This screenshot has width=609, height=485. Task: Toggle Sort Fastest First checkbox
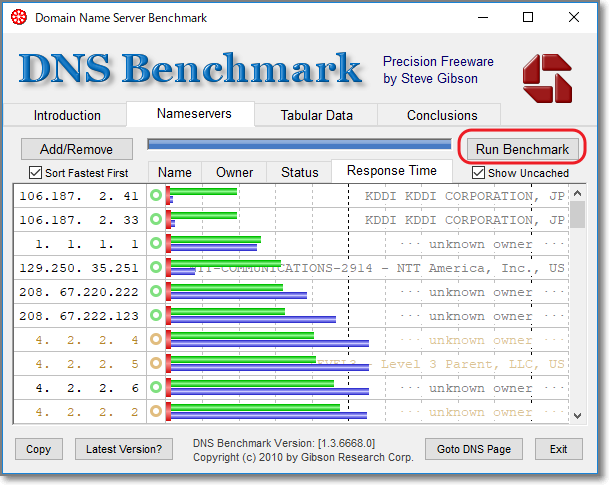click(36, 173)
